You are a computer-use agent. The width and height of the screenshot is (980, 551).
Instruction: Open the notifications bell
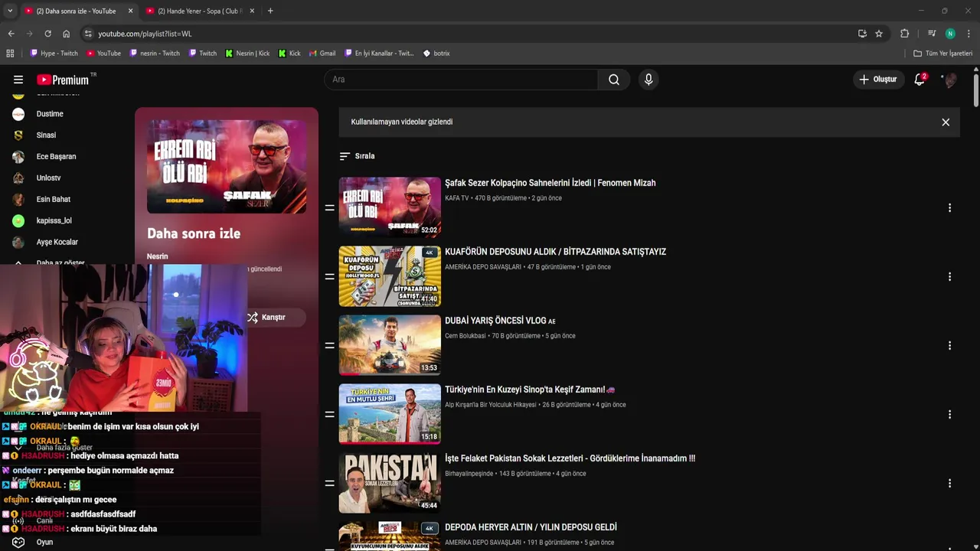(x=920, y=80)
